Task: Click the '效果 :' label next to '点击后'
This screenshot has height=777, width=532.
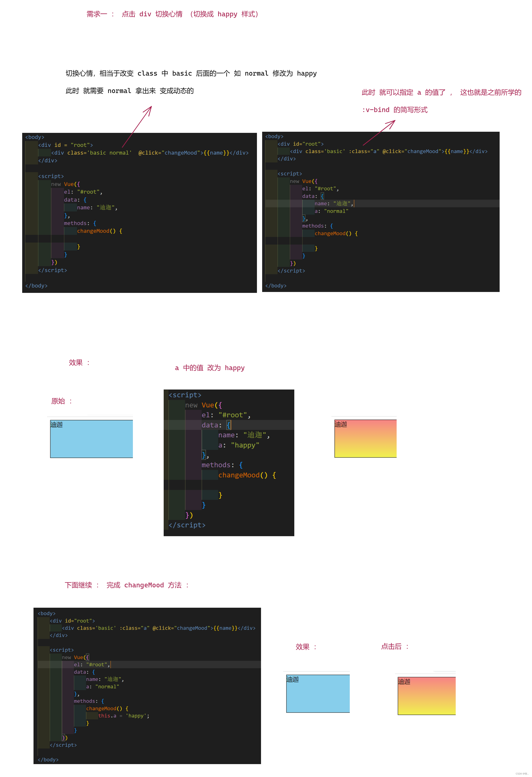Action: (306, 647)
